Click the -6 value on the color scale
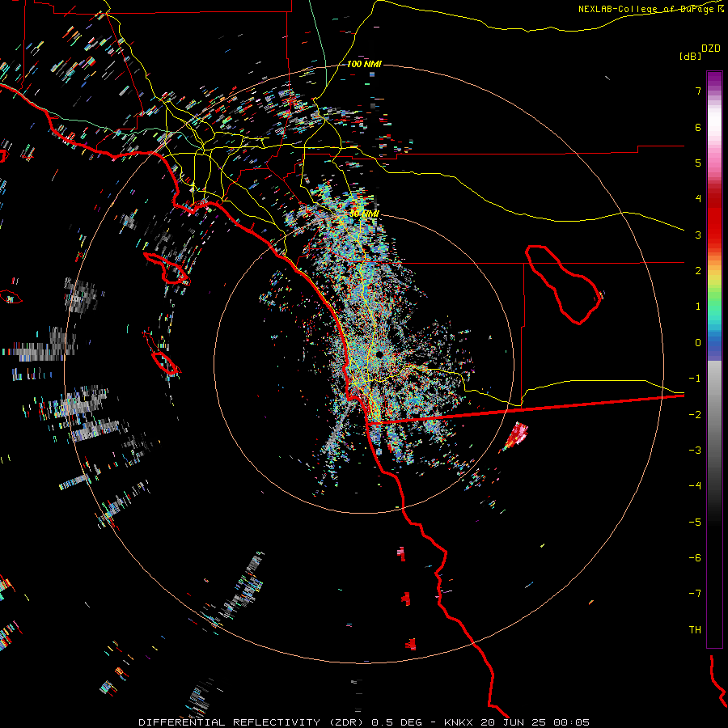This screenshot has width=728, height=728. point(695,558)
